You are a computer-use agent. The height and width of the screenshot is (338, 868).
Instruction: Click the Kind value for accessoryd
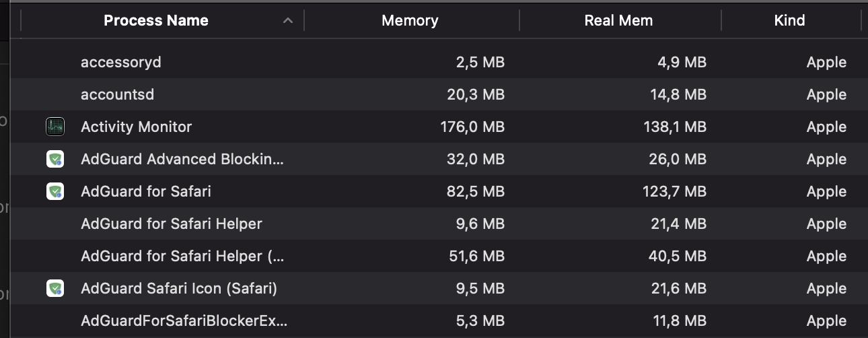tap(826, 63)
